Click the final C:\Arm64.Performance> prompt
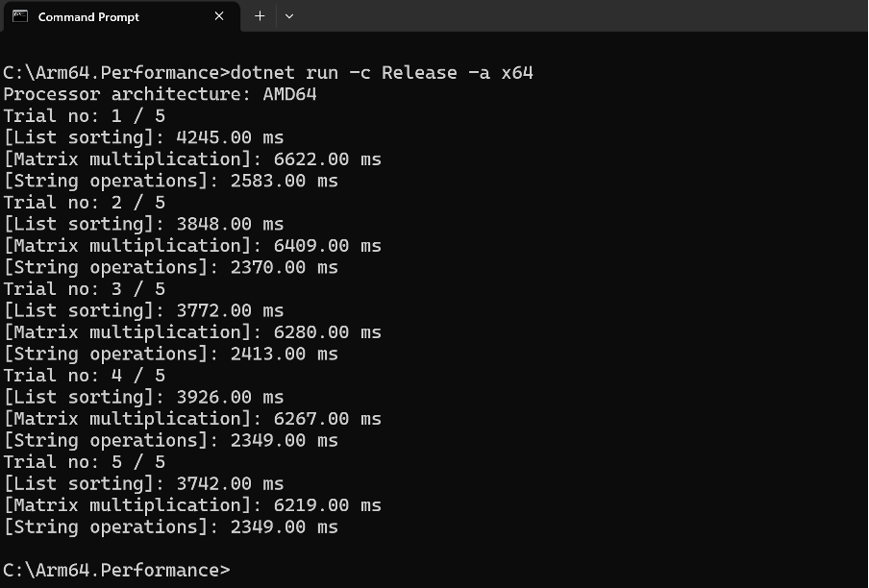This screenshot has height=588, width=869. 116,570
